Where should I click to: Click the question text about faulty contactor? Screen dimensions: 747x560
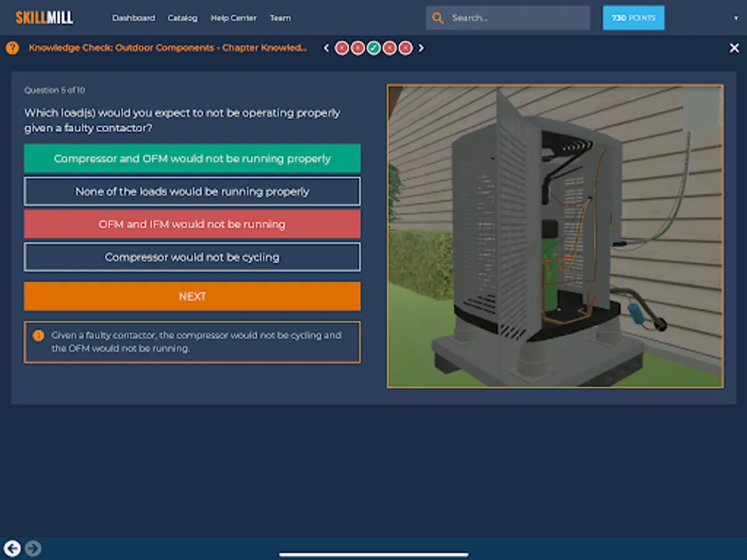pyautogui.click(x=182, y=120)
